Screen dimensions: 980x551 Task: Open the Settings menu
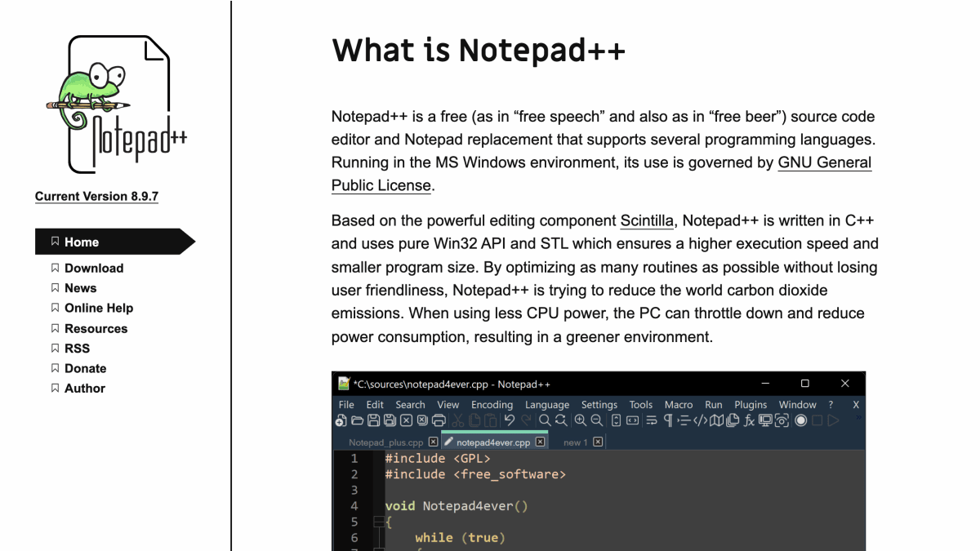click(599, 405)
